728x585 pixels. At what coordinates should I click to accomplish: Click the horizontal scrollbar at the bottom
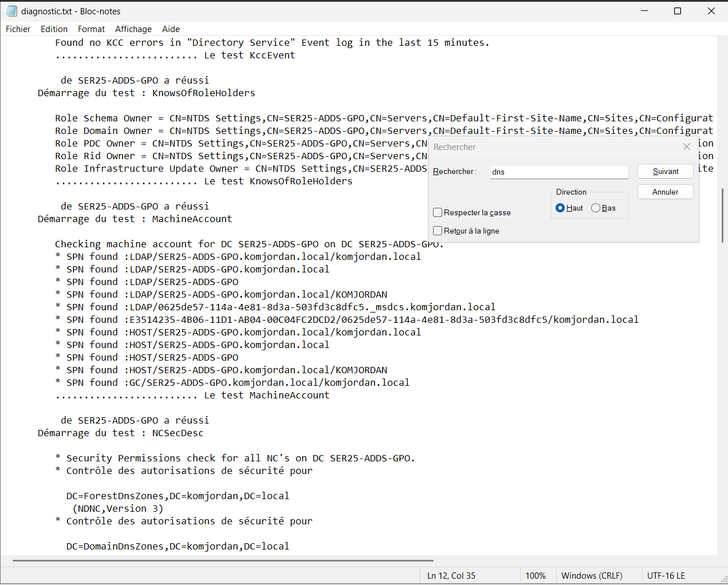[x=223, y=560]
